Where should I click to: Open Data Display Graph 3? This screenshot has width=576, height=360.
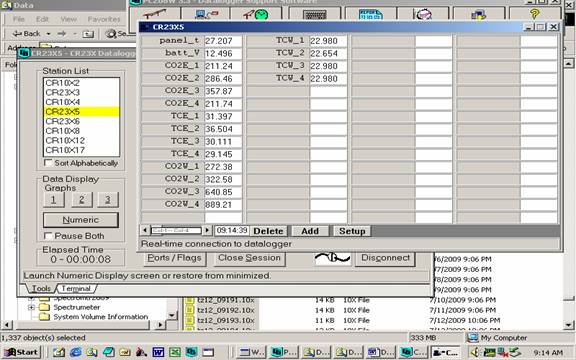tap(108, 199)
